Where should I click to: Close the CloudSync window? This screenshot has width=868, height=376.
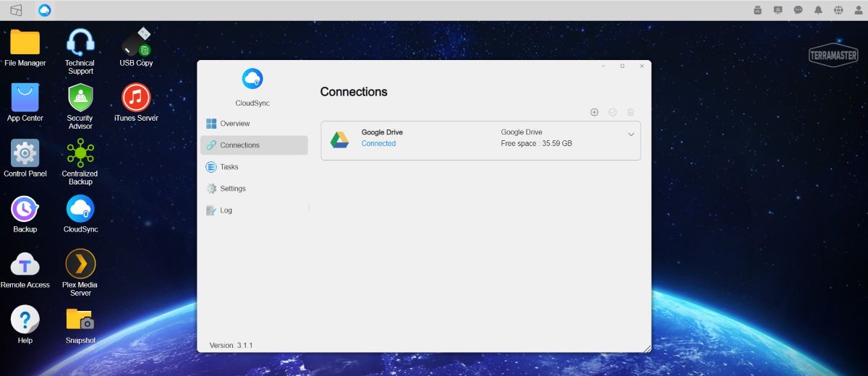(642, 66)
